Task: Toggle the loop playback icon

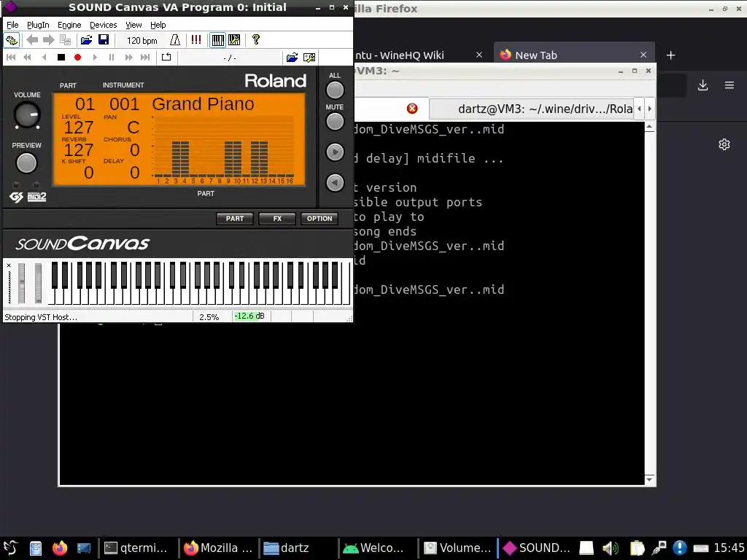Action: pos(166,58)
